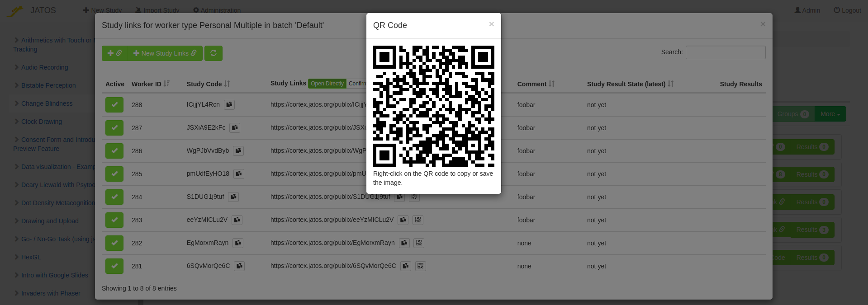Toggle active state for worker 287
The image size is (868, 305).
tap(114, 128)
